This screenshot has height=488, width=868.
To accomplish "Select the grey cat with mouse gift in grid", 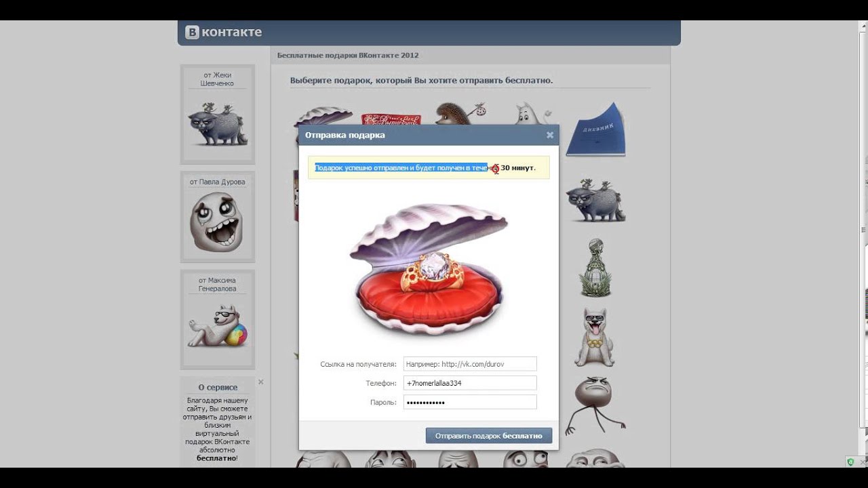I will click(x=596, y=201).
